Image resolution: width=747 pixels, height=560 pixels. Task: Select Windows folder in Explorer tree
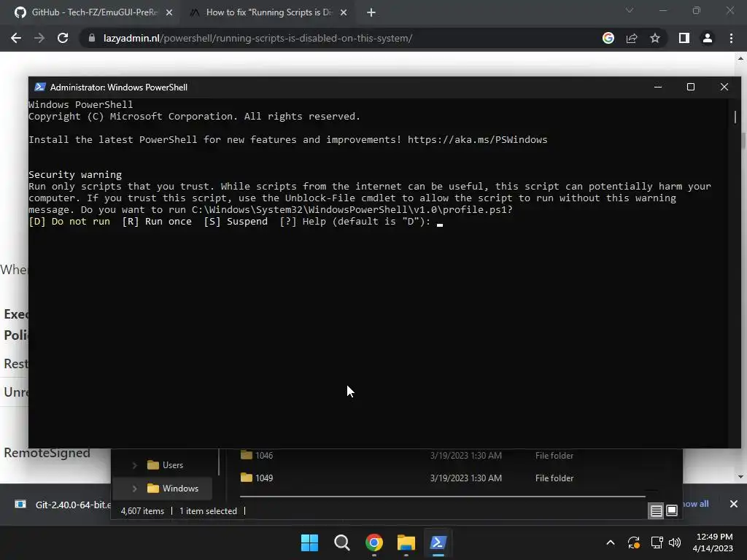click(172, 489)
